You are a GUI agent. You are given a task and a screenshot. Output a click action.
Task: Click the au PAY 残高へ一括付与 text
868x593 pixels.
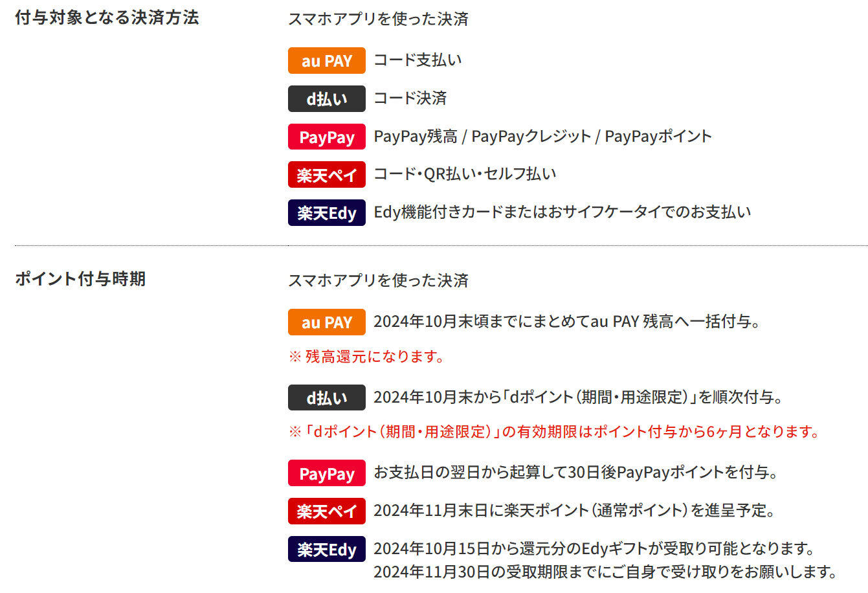point(566,322)
